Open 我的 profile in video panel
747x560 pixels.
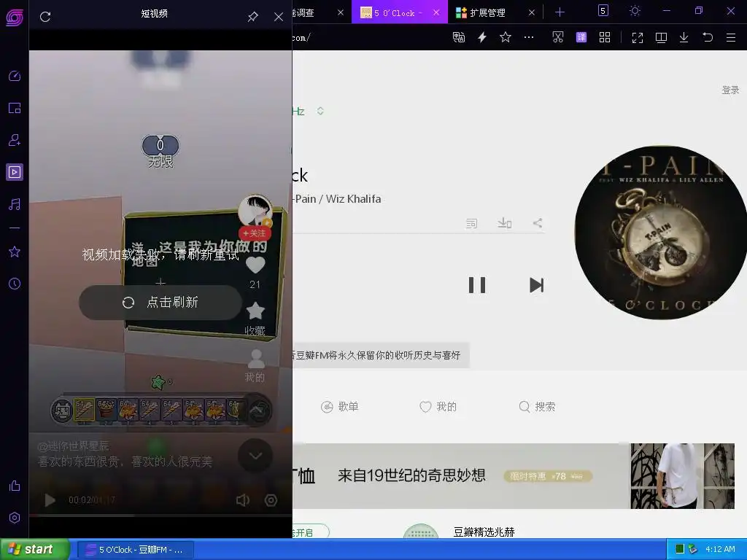tap(255, 366)
